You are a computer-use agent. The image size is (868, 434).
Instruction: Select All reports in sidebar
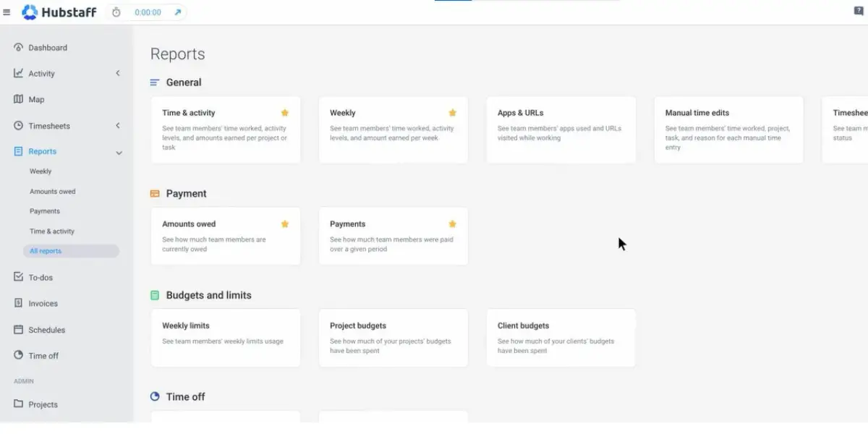click(x=70, y=251)
